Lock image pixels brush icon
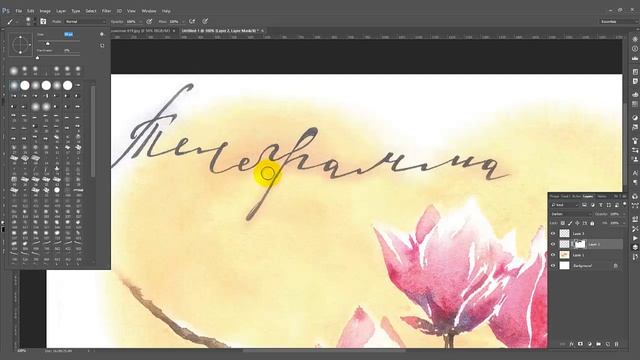Viewport: 640px width, 360px height. 570,223
